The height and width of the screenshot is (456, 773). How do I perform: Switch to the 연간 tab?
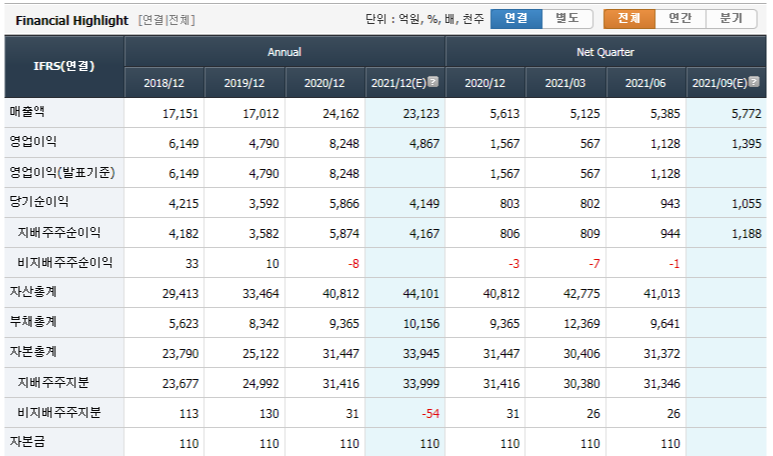pos(680,19)
